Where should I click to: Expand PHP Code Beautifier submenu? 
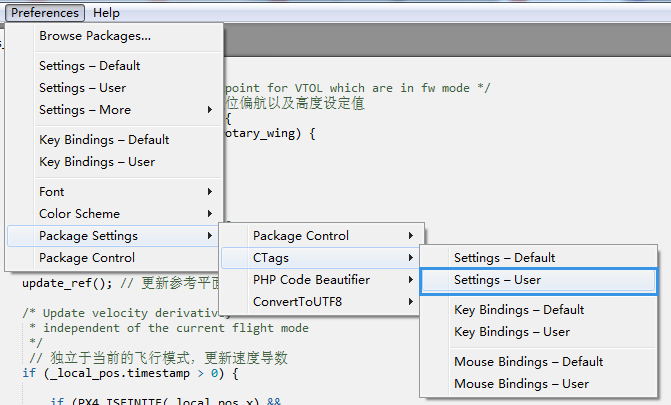point(311,280)
